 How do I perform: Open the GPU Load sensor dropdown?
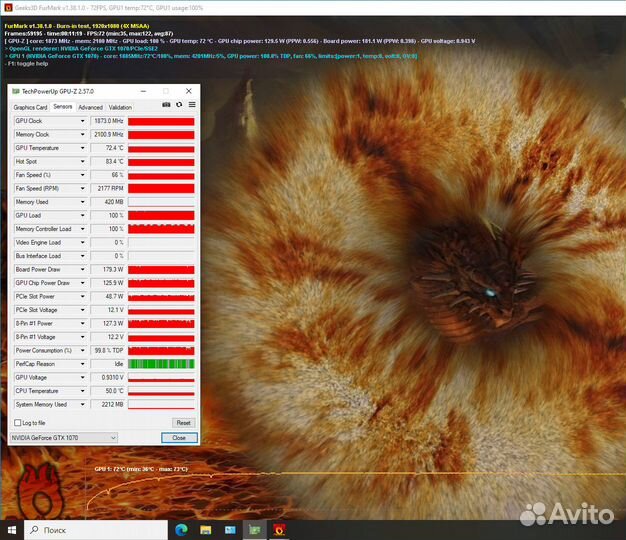[83, 216]
